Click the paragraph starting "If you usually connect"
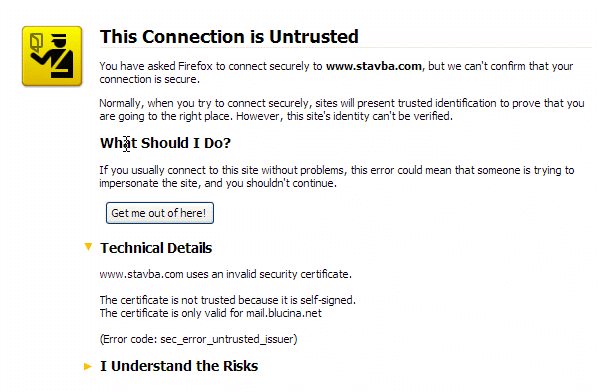The height and width of the screenshot is (392, 600). coord(337,176)
